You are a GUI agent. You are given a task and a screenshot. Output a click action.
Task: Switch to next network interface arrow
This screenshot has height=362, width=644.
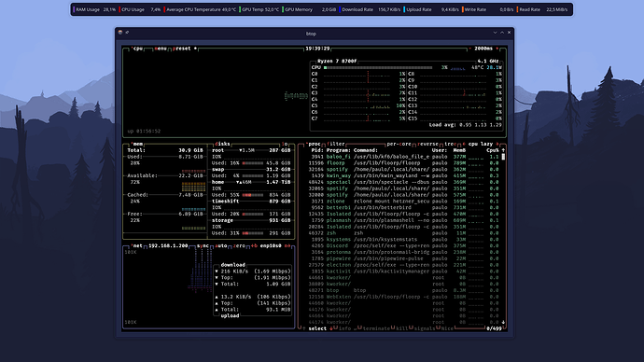coord(287,246)
